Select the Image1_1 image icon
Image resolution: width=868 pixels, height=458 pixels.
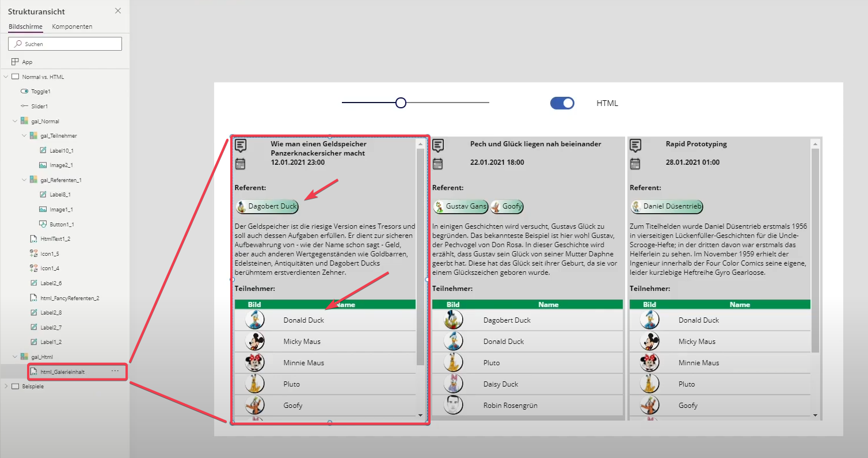(43, 209)
